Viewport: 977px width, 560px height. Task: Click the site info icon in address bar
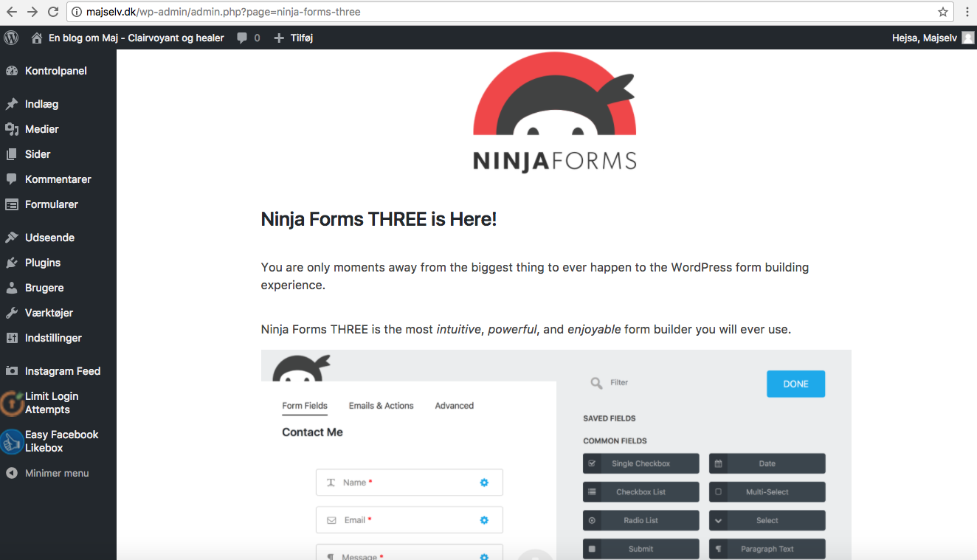[x=77, y=12]
